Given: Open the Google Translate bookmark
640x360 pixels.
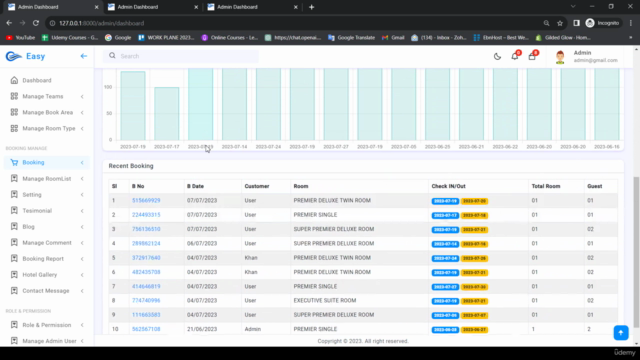Looking at the screenshot, I should (351, 38).
